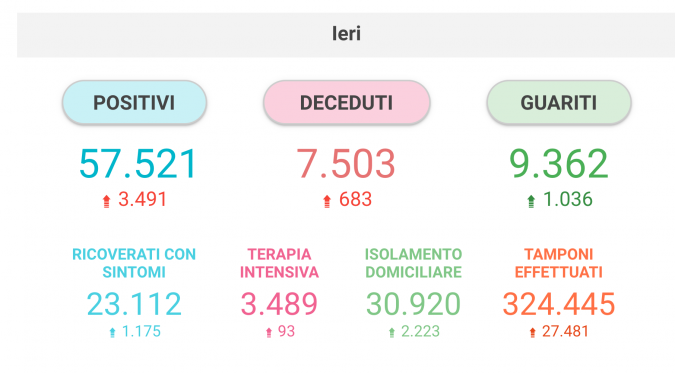The height and width of the screenshot is (373, 675).
Task: Click the red up arrow beside 683
Action: tap(327, 201)
